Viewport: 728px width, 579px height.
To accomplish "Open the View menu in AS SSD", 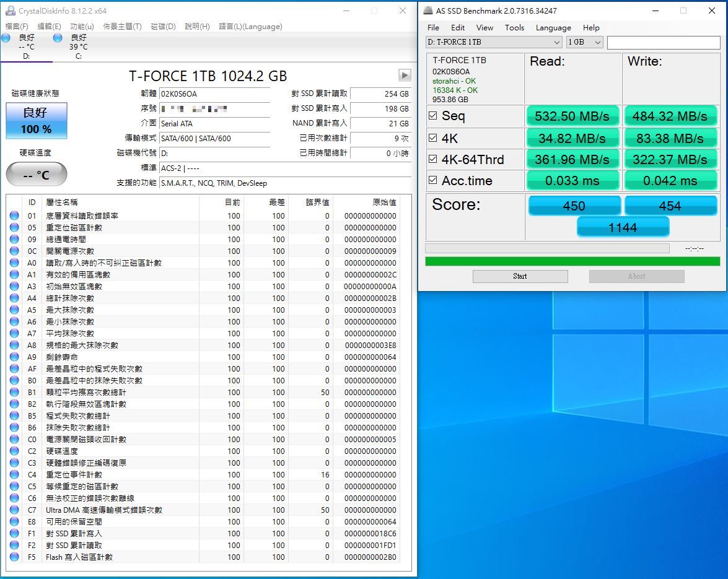I will coord(485,28).
